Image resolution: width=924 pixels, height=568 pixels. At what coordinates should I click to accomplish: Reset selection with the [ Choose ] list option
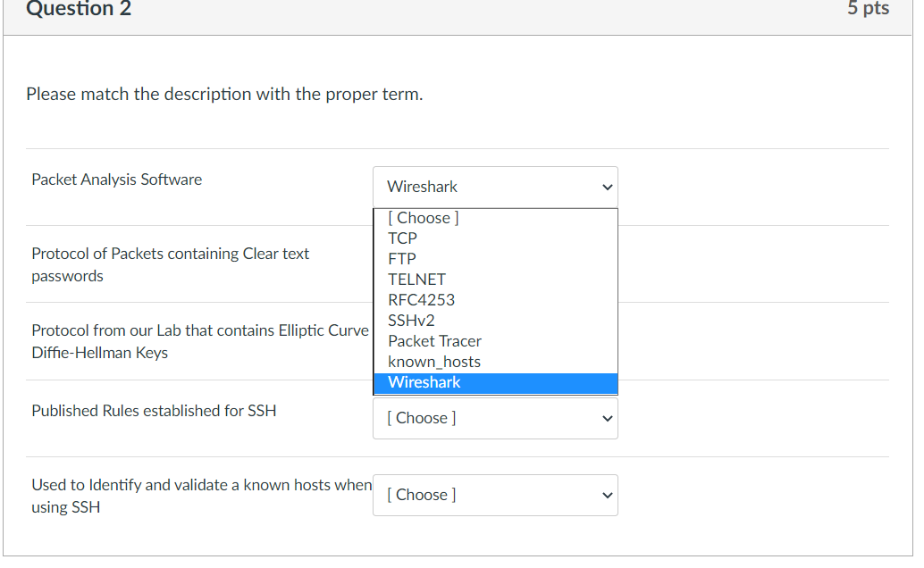pos(424,218)
